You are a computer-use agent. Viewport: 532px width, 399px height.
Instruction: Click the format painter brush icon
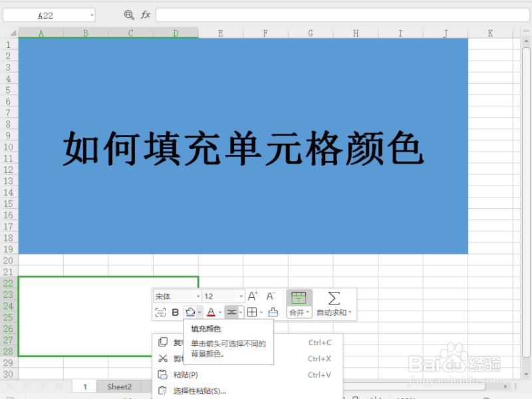pyautogui.click(x=273, y=312)
